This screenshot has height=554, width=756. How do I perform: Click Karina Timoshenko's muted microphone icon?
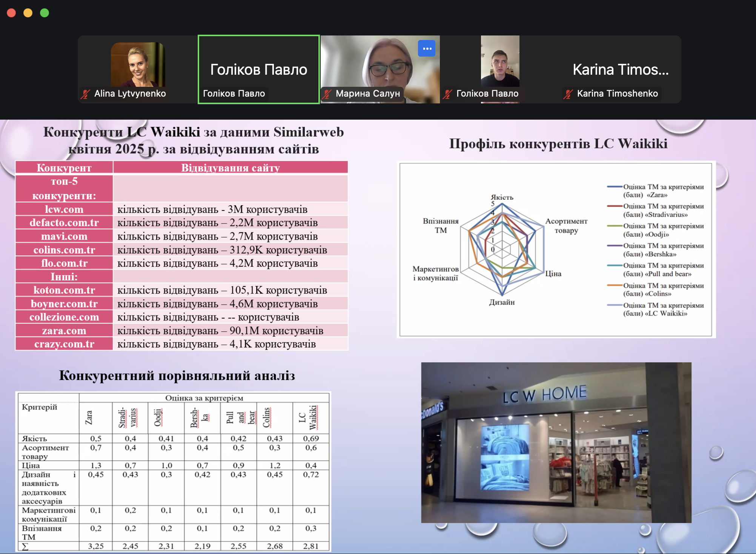569,94
